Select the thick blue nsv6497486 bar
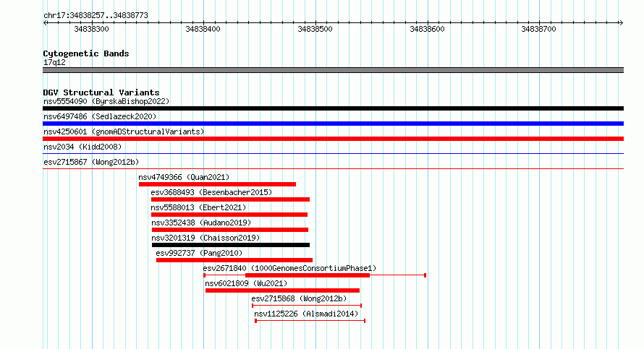The image size is (644, 349). pos(333,124)
